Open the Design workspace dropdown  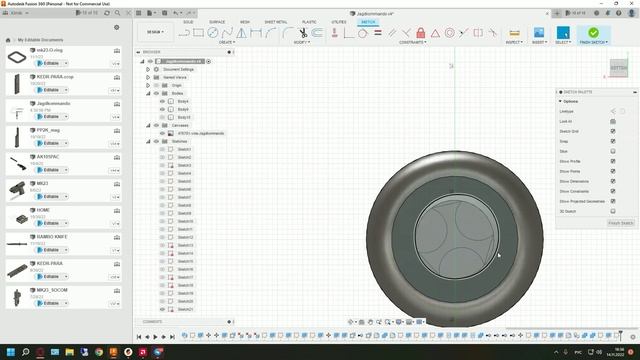click(155, 32)
